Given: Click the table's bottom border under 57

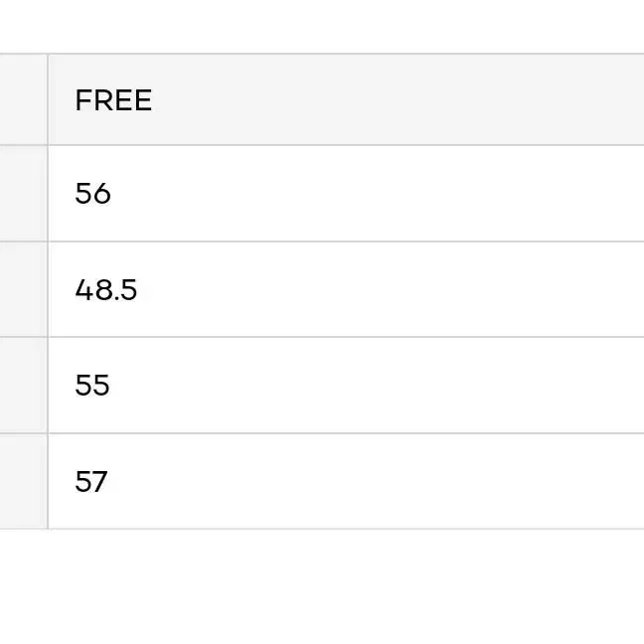Looking at the screenshot, I should [x=322, y=529].
